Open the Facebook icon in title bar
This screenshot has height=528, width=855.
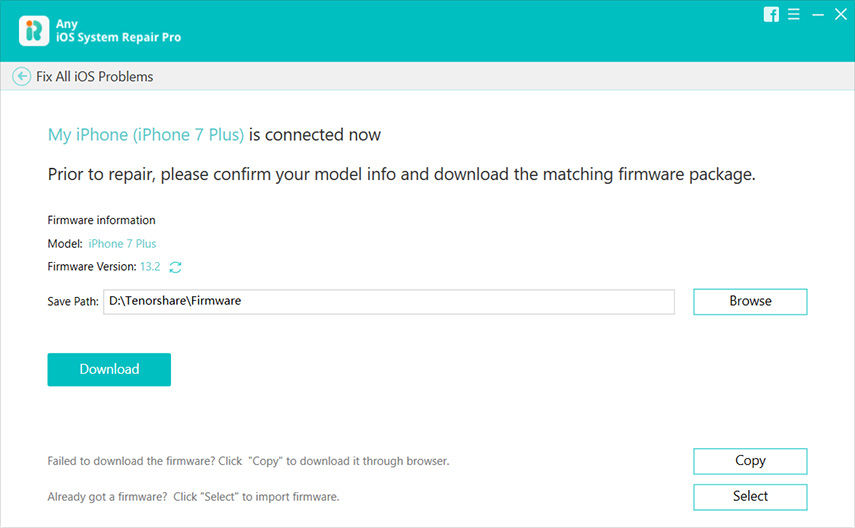(x=771, y=15)
